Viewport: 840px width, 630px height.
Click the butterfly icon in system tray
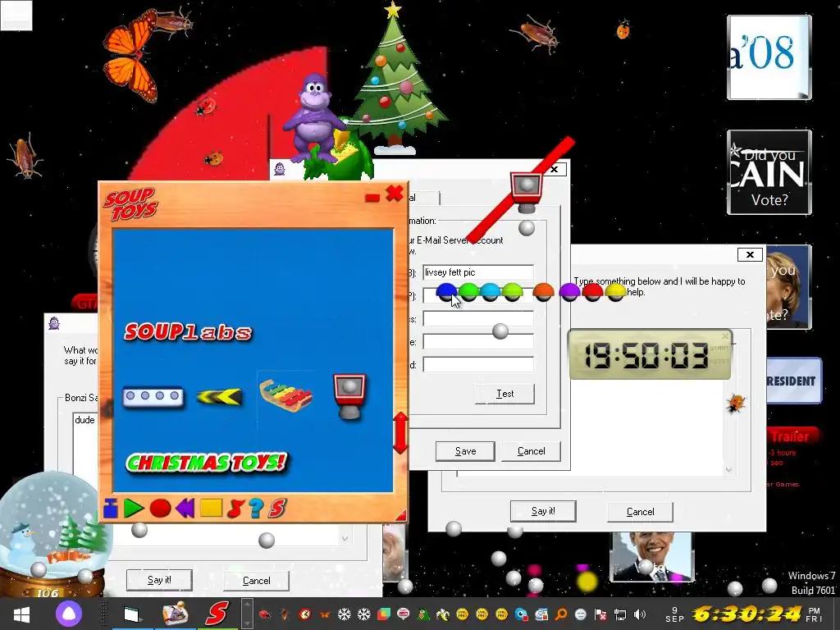[324, 614]
